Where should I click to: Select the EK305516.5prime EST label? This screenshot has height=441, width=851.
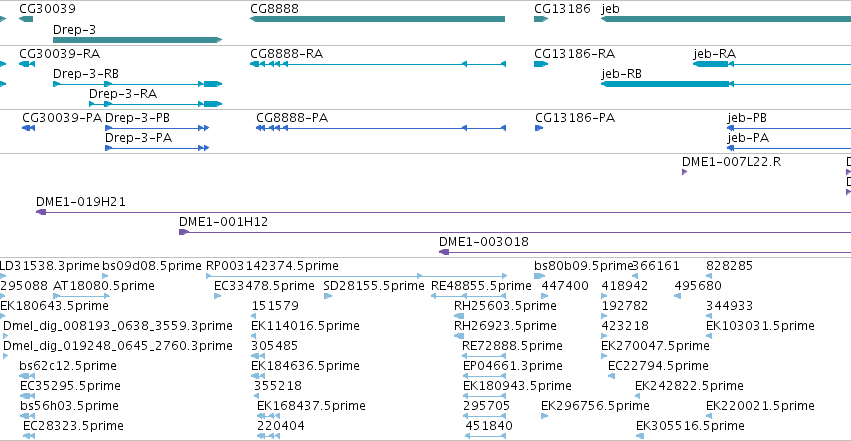690,426
